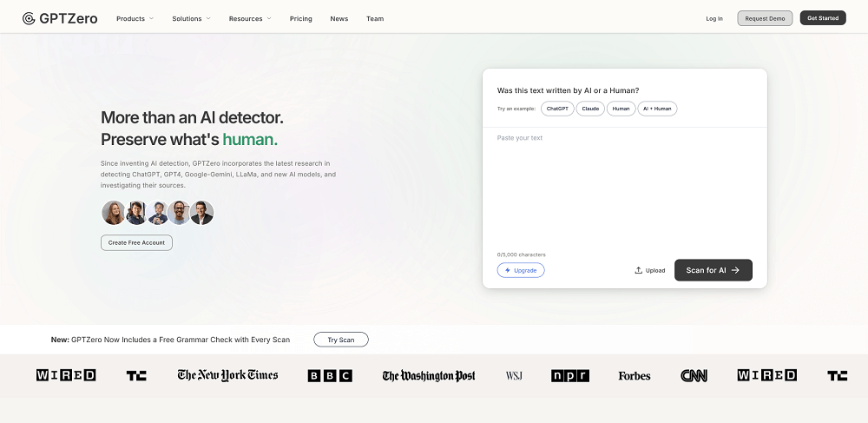The height and width of the screenshot is (423, 868).
Task: Click the Request Demo button
Action: pyautogui.click(x=765, y=18)
